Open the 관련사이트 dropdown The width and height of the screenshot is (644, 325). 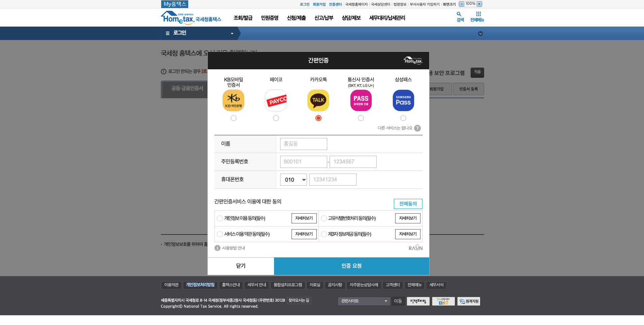click(364, 301)
